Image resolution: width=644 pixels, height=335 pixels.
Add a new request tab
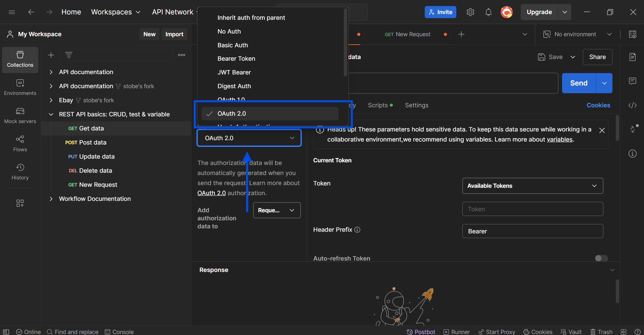461,34
